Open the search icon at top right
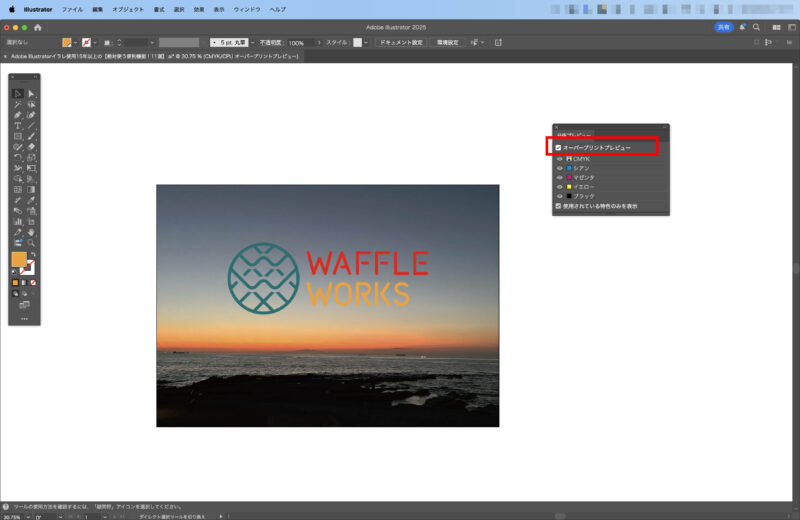 756,27
